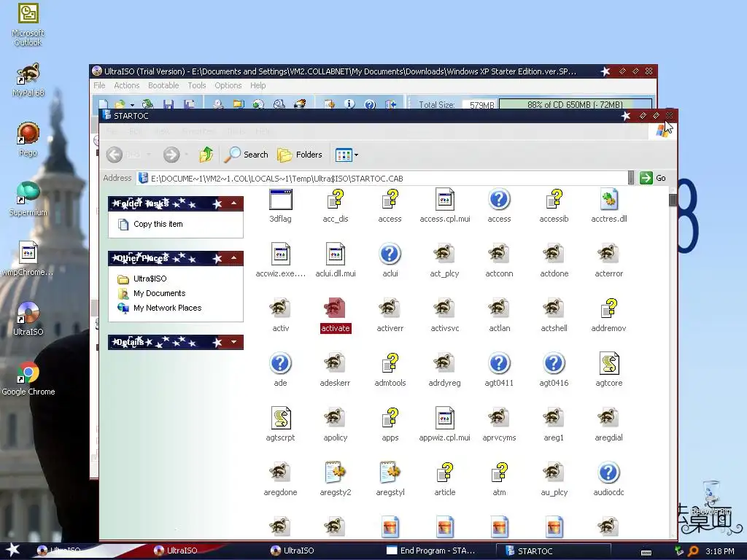Viewport: 747px width, 560px height.
Task: Open Google Chrome desktop shortcut
Action: click(28, 379)
